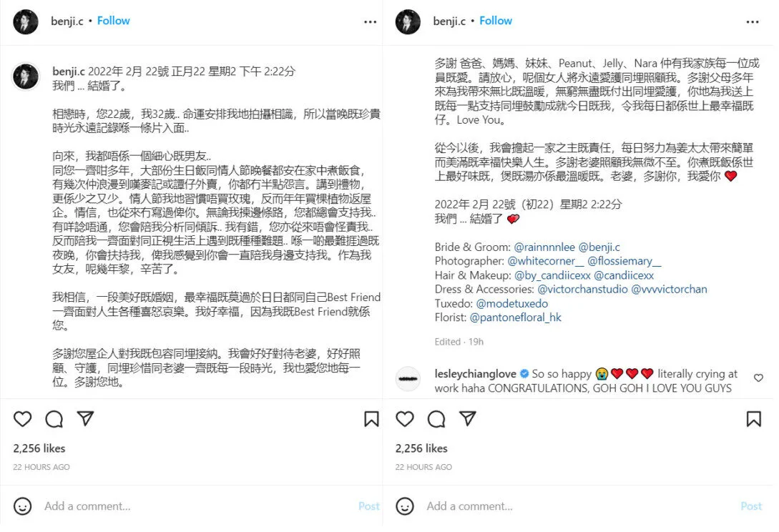The width and height of the screenshot is (779, 532).
Task: Open emoji picker in left comment box
Action: click(22, 506)
